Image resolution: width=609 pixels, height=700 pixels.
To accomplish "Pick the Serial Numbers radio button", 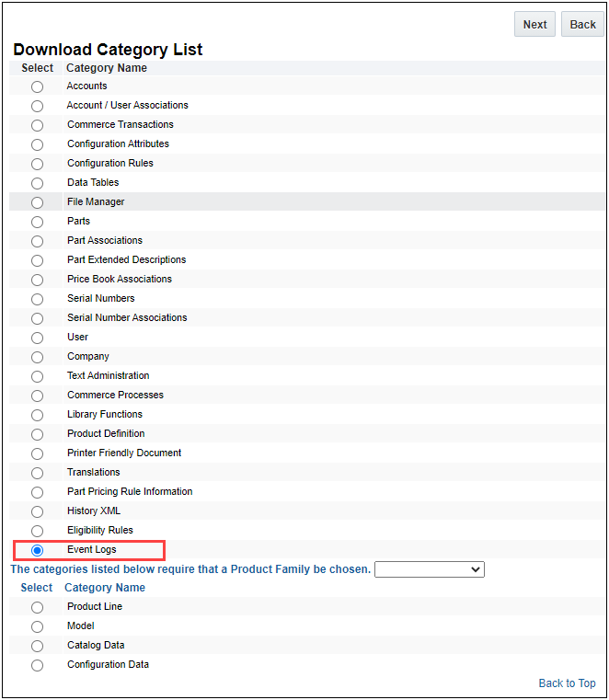I will [x=37, y=299].
